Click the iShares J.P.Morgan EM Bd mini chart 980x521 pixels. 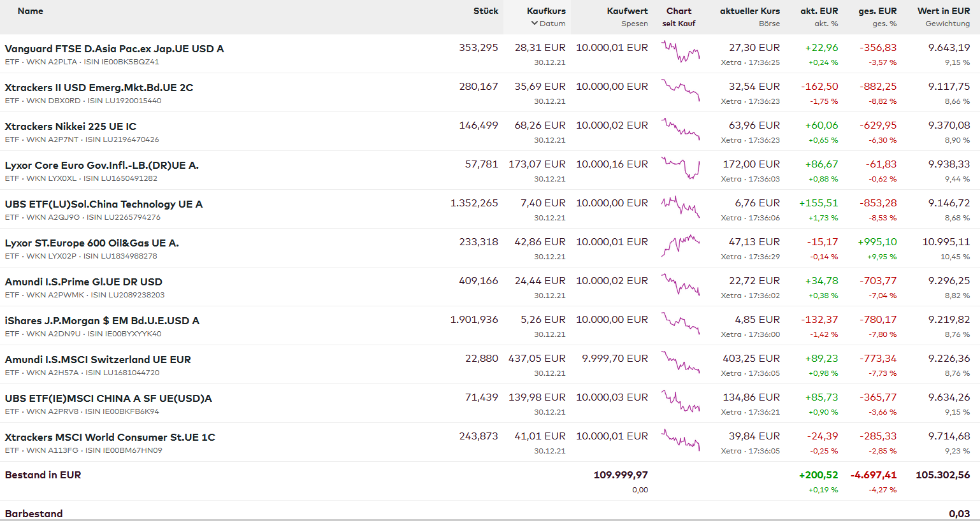680,324
